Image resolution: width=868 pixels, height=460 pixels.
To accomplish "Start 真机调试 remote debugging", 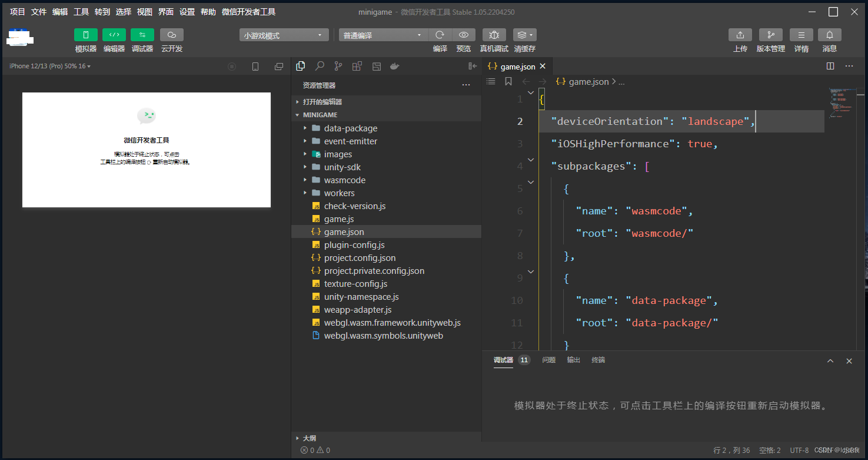I will 494,35.
